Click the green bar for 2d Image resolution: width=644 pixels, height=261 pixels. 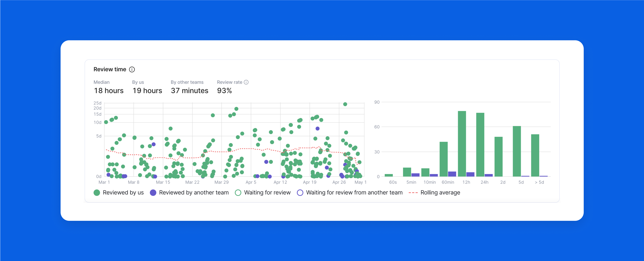[498, 157]
